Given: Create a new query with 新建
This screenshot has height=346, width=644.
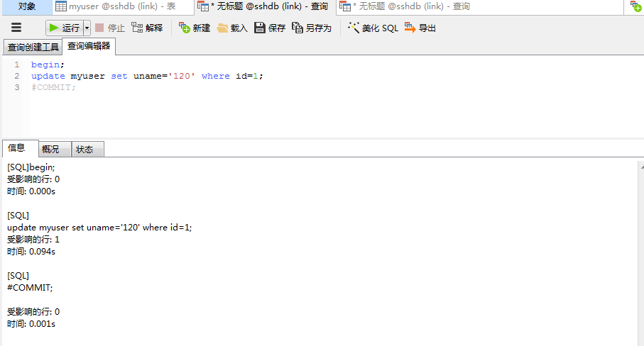Looking at the screenshot, I should click(x=194, y=28).
